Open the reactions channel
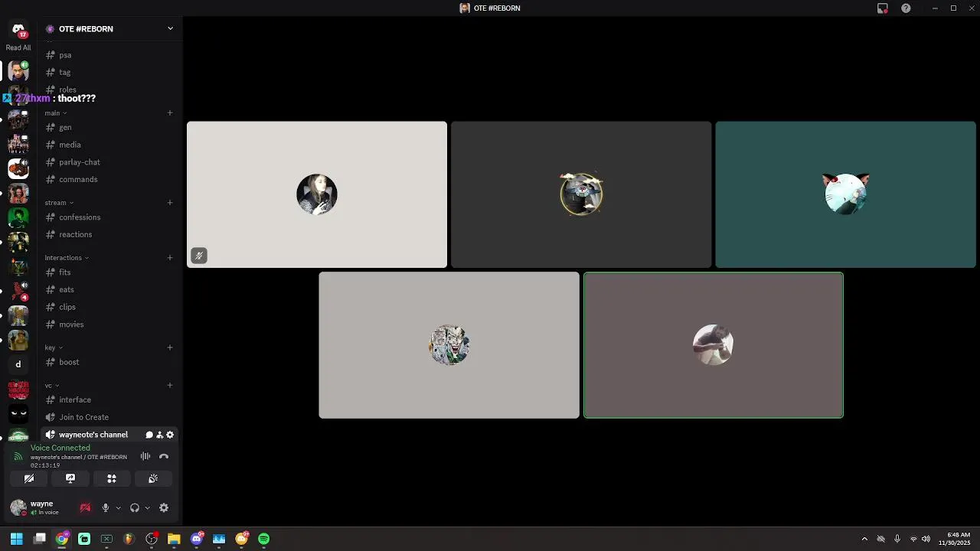Viewport: 980px width, 551px height. (x=110, y=234)
